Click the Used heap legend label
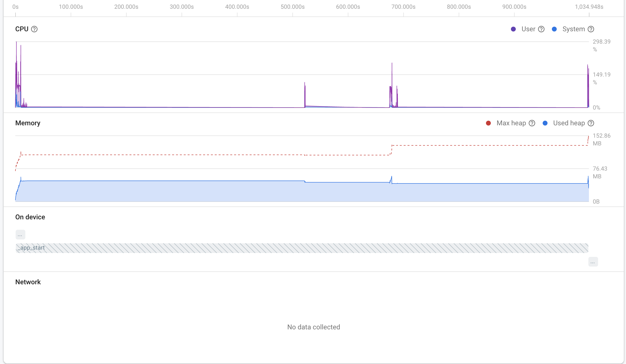626x364 pixels. tap(569, 123)
